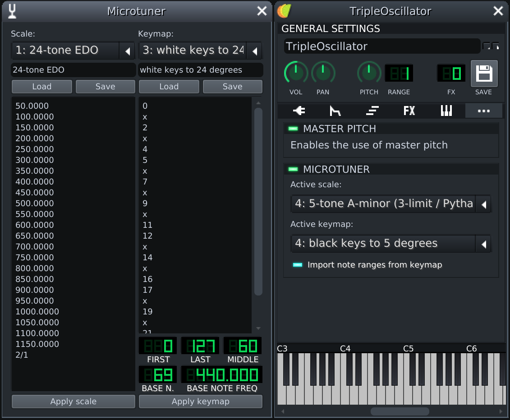Toggle Import note ranges from keymap
The height and width of the screenshot is (420, 510).
click(298, 265)
